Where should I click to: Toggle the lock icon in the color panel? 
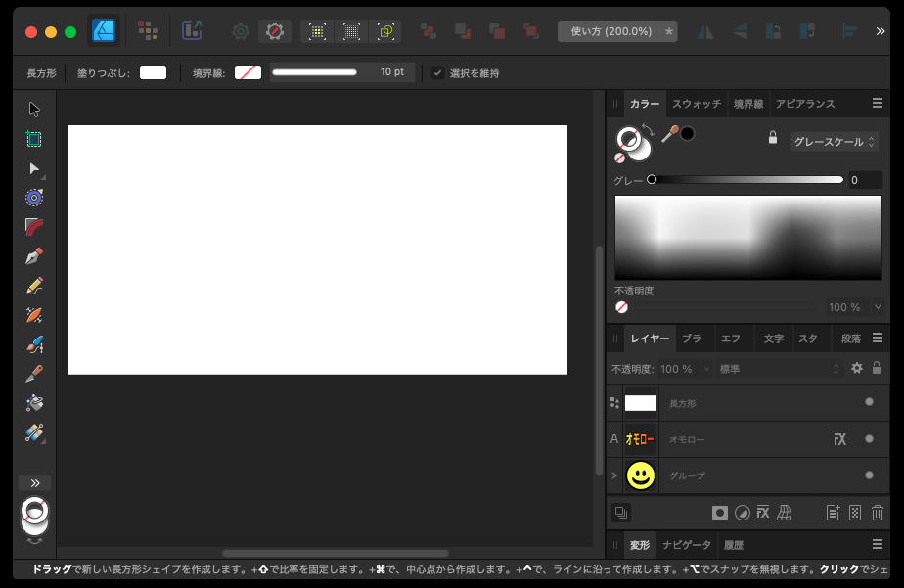pyautogui.click(x=773, y=138)
